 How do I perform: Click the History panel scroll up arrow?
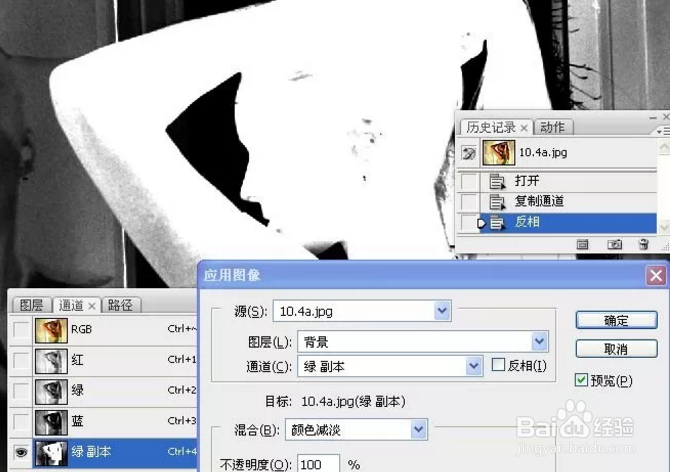click(664, 147)
